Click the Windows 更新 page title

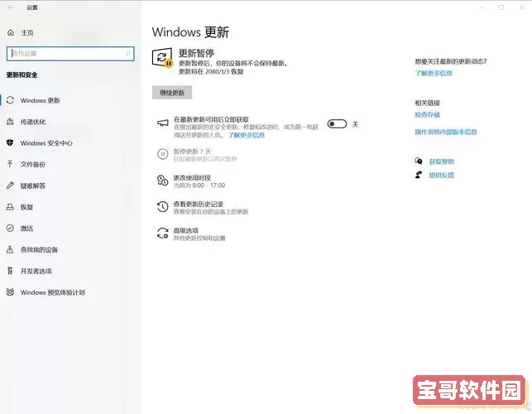pos(190,32)
